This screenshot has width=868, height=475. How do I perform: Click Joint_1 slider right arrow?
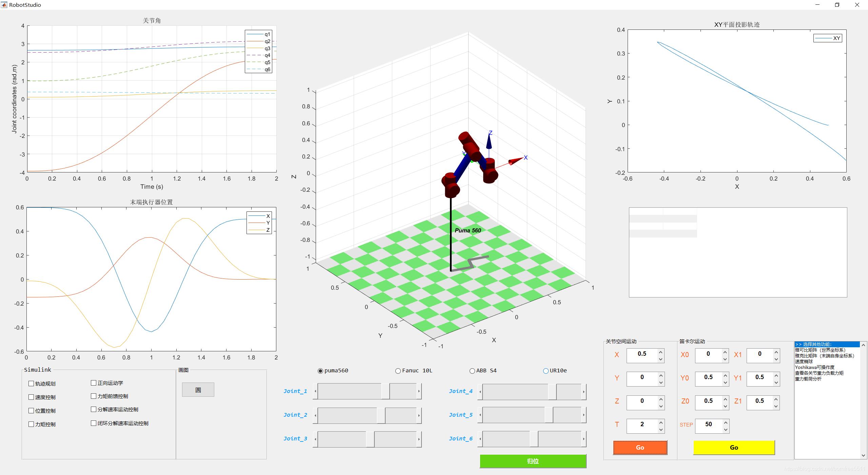pyautogui.click(x=419, y=391)
